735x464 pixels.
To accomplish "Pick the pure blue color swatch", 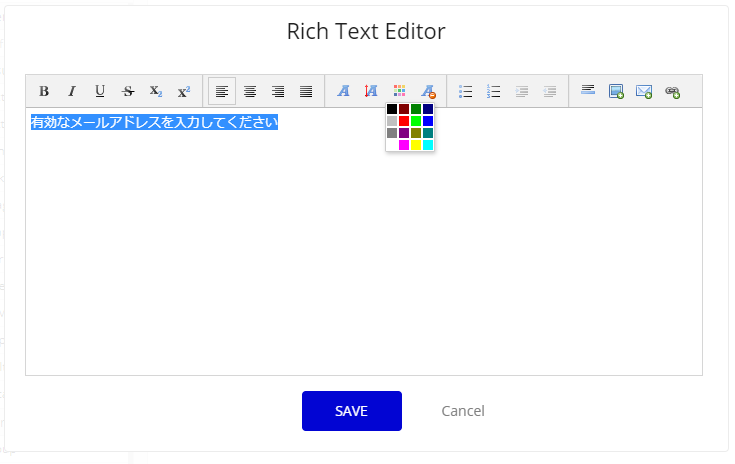I will pos(428,121).
